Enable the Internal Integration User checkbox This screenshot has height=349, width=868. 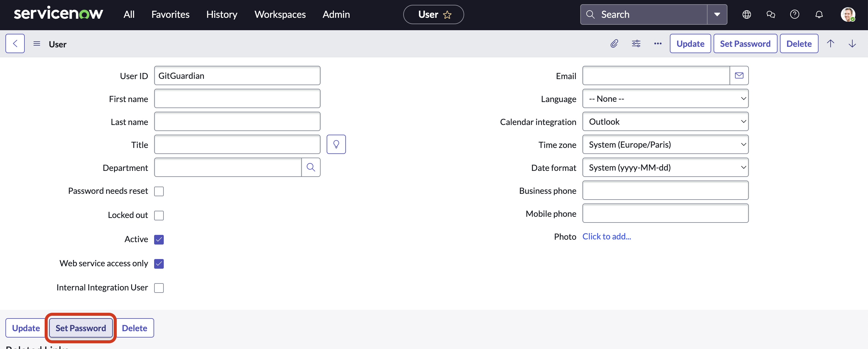pos(159,287)
